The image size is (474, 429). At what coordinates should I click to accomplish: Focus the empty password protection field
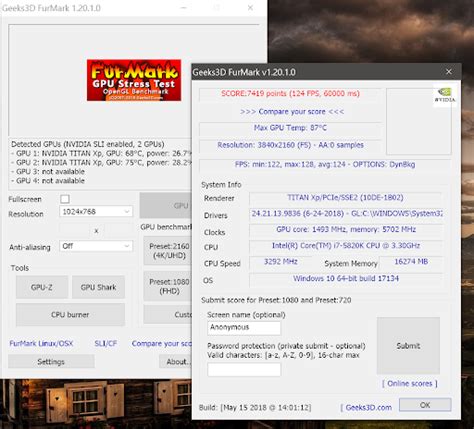pyautogui.click(x=244, y=369)
